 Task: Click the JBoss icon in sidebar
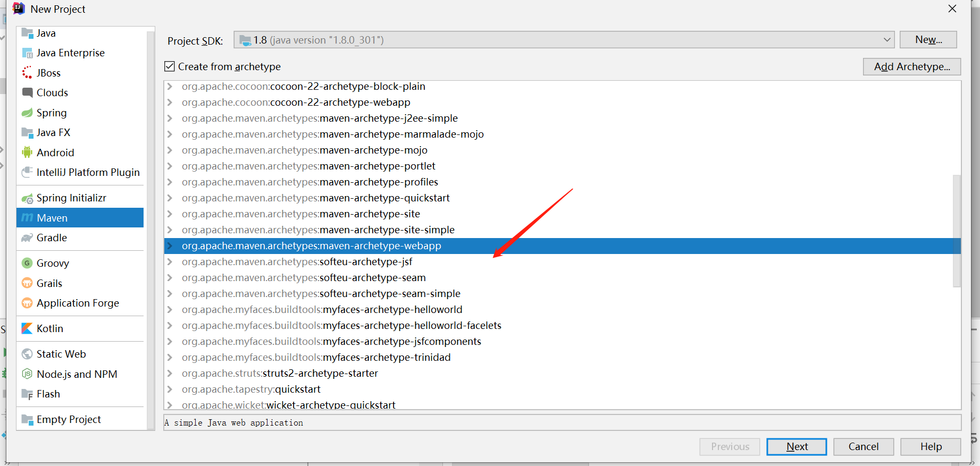click(27, 73)
